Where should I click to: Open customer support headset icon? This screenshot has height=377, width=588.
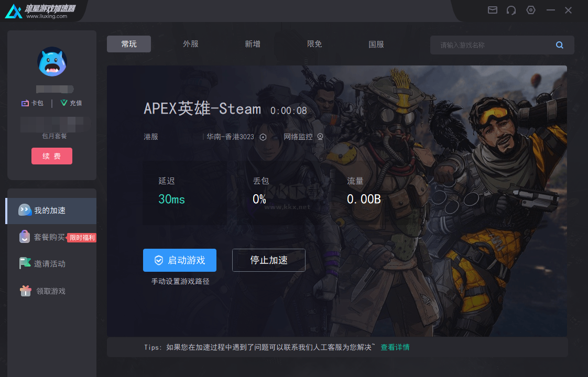point(511,10)
